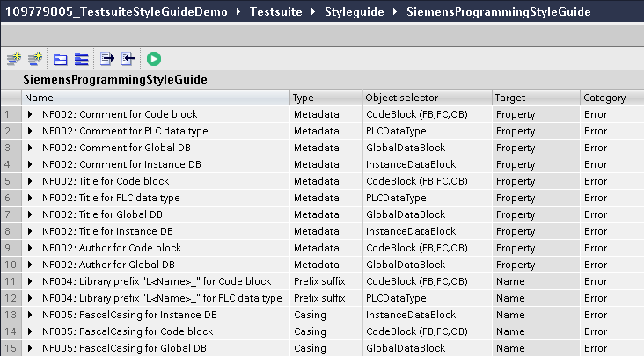
Task: Expand the PascalCasing for Global DB rule
Action: 30,348
